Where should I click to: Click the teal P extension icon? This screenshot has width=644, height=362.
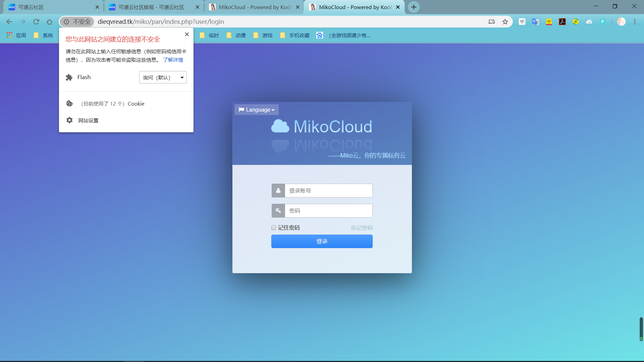tap(602, 22)
